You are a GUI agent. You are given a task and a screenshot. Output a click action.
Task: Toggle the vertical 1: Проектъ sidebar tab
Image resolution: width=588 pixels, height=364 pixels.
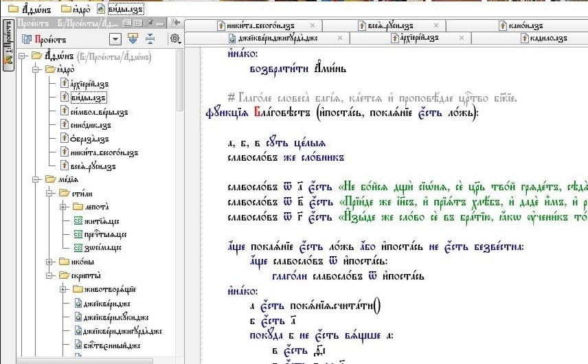8,45
